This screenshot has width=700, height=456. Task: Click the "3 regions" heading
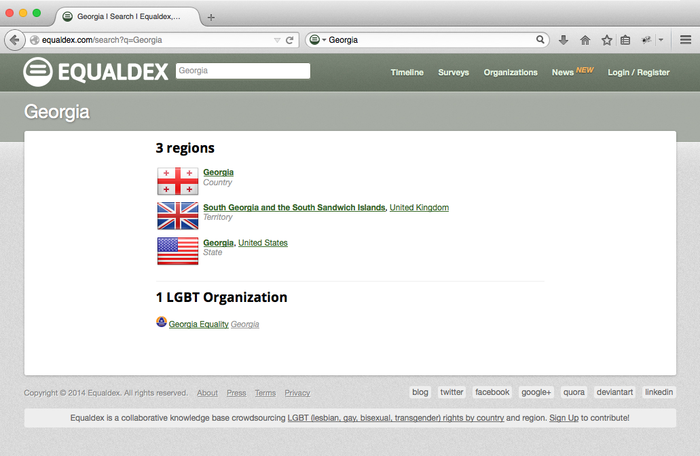click(185, 148)
